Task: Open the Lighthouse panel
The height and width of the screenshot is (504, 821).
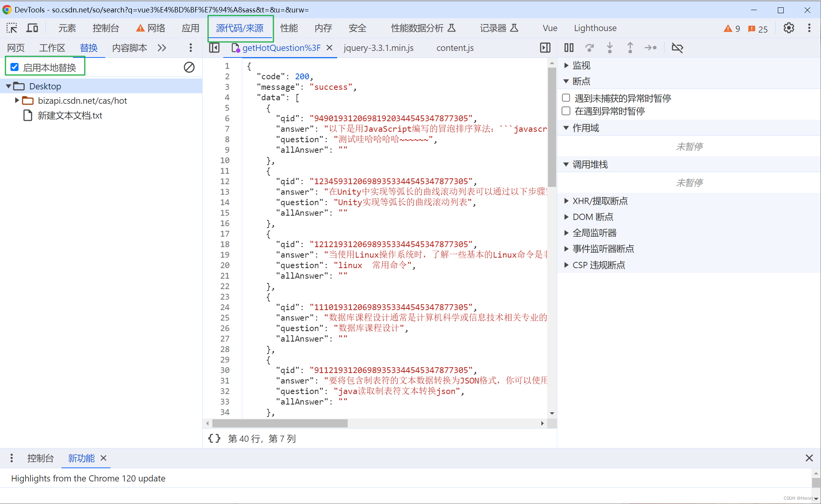Action: [x=595, y=28]
